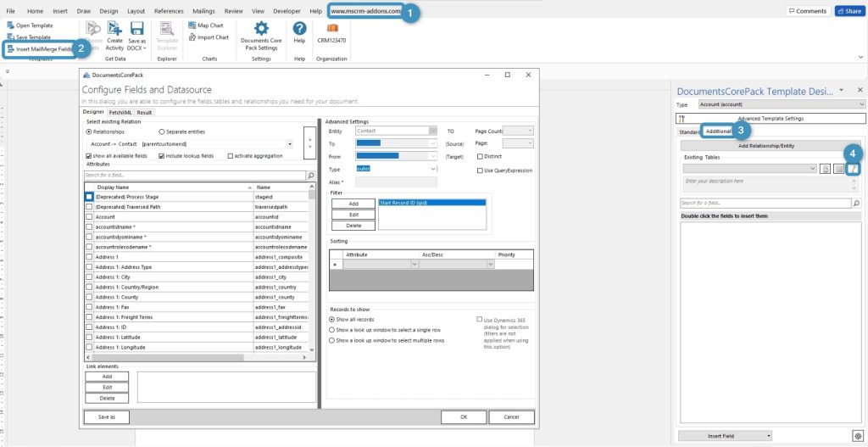This screenshot has width=868, height=447.
Task: Click OK button in dialog
Action: point(464,417)
